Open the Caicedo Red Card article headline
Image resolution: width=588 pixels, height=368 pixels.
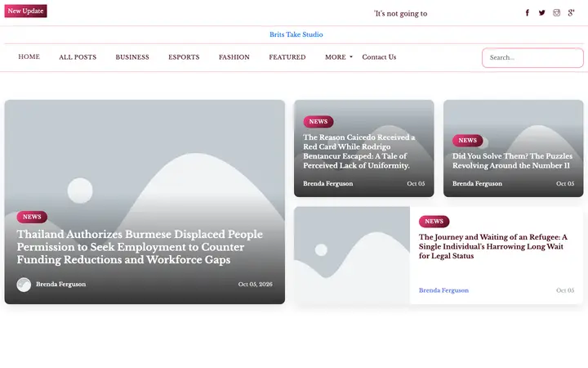pyautogui.click(x=359, y=151)
